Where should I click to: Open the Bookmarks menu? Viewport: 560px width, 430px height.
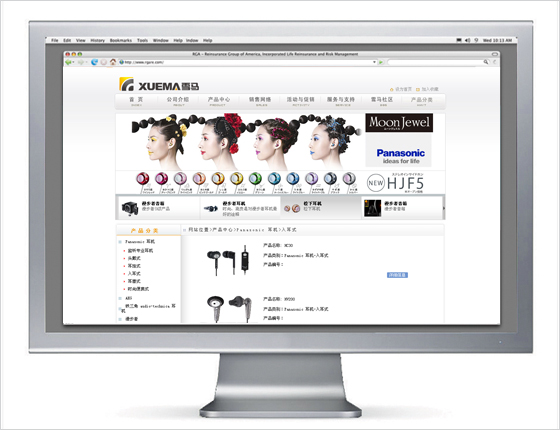tap(121, 40)
